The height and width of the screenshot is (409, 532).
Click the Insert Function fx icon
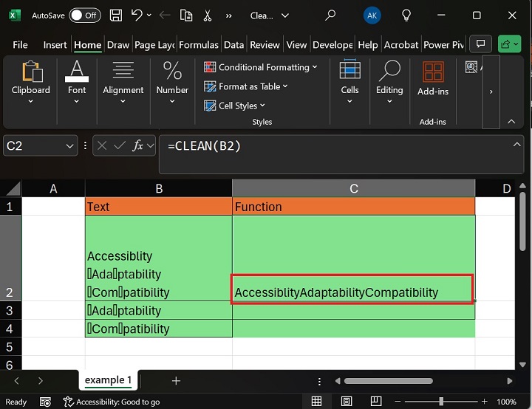[137, 146]
